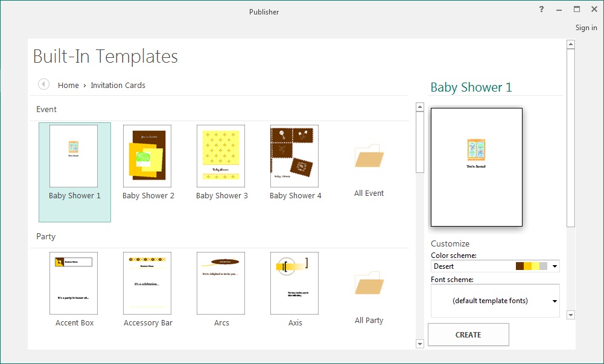Click the Desert color swatch strip

coord(532,266)
